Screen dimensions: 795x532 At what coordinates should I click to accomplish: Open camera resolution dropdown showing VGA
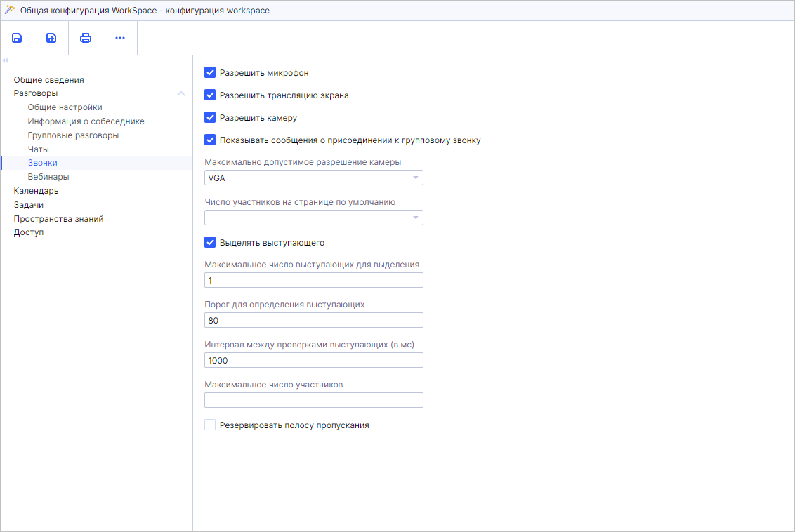(314, 178)
